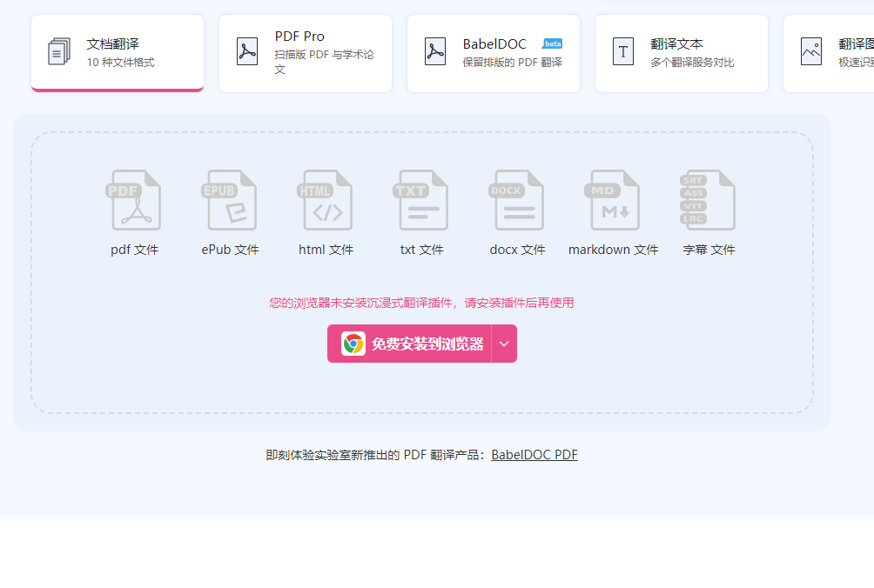The width and height of the screenshot is (874, 588).
Task: Click the 'txt 文件' label
Action: coord(422,250)
